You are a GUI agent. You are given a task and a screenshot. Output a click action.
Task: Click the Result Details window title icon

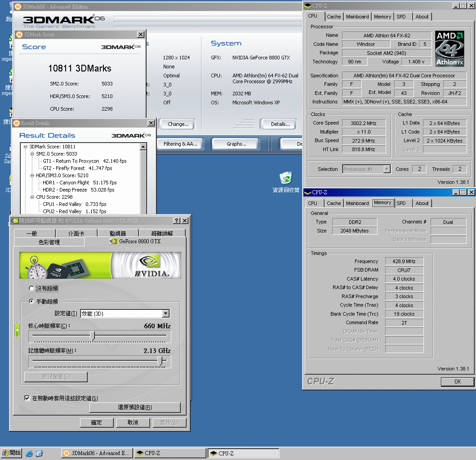16,123
